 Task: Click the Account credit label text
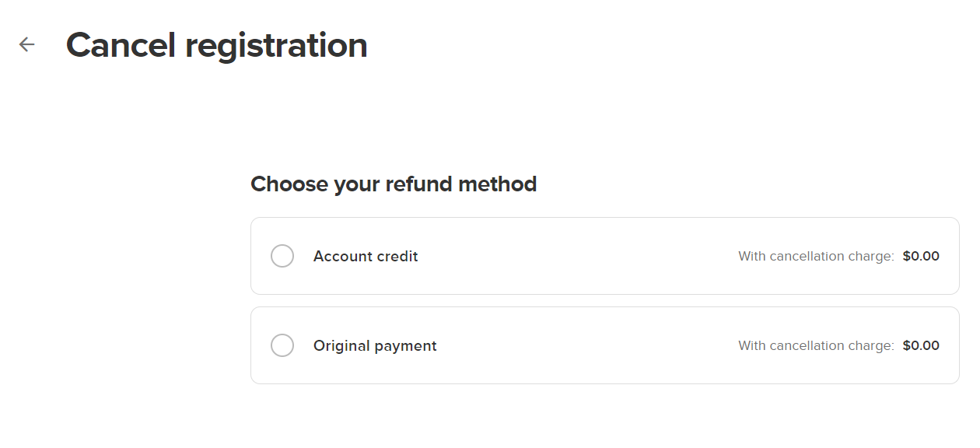366,256
